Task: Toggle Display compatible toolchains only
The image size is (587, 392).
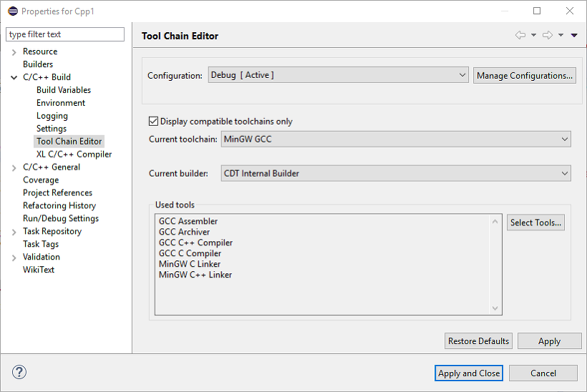Action: point(153,121)
